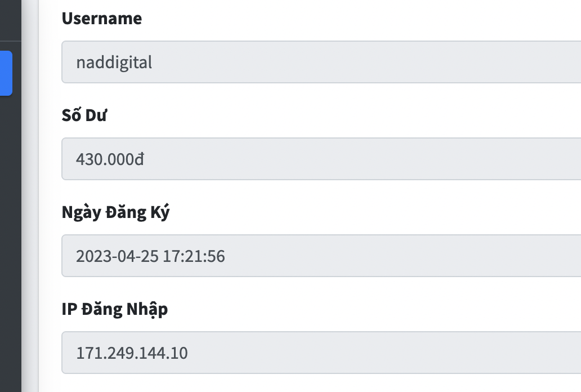
Task: Click the dark sidebar above the blue item
Action: pyautogui.click(x=10, y=20)
